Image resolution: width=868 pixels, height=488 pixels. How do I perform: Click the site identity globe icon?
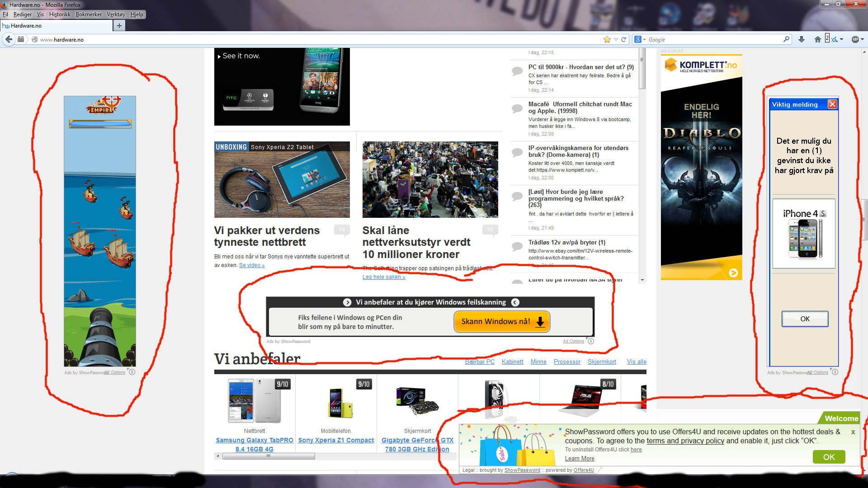(x=34, y=39)
